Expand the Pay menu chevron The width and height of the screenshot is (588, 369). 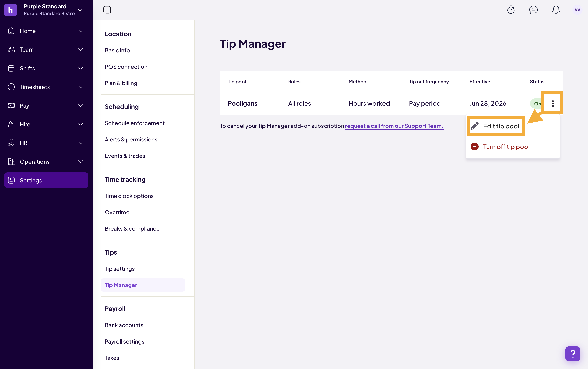81,105
